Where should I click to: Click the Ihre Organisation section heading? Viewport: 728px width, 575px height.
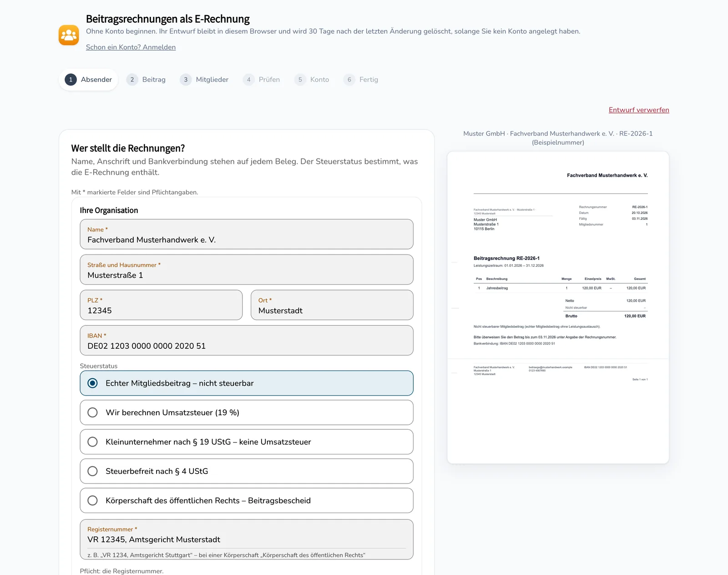tap(109, 210)
